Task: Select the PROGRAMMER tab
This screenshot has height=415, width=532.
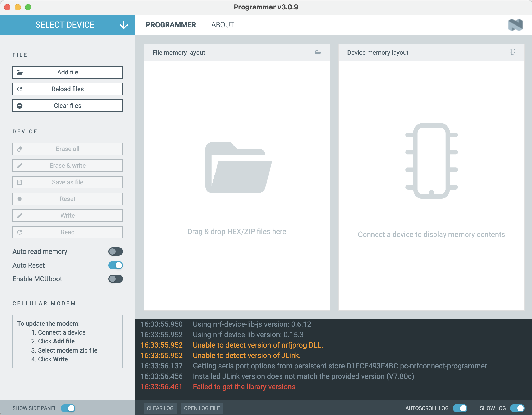Action: (170, 25)
